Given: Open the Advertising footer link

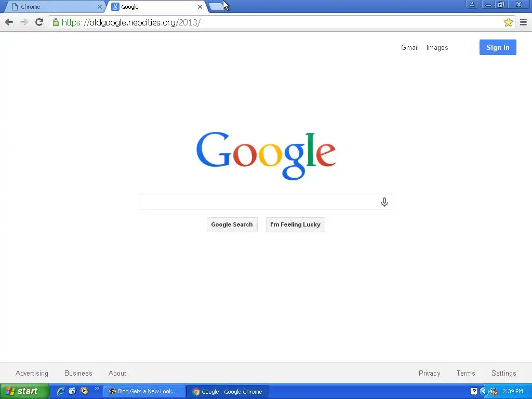Looking at the screenshot, I should click(32, 373).
